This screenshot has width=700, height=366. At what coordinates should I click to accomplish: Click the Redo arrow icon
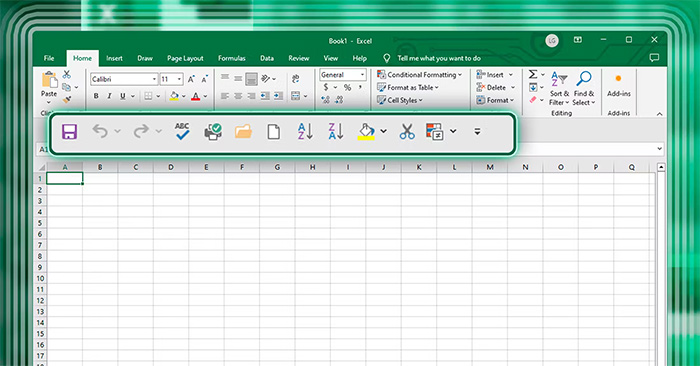(141, 131)
